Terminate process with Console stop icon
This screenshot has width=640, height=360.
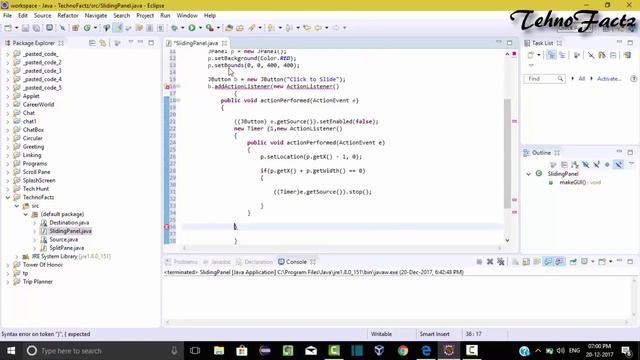point(479,262)
